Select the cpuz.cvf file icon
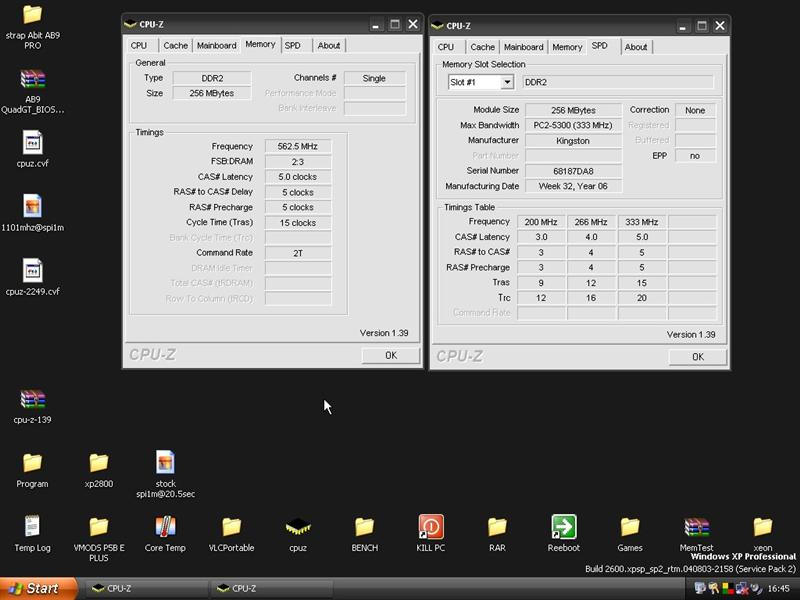The image size is (800, 600). pyautogui.click(x=32, y=142)
